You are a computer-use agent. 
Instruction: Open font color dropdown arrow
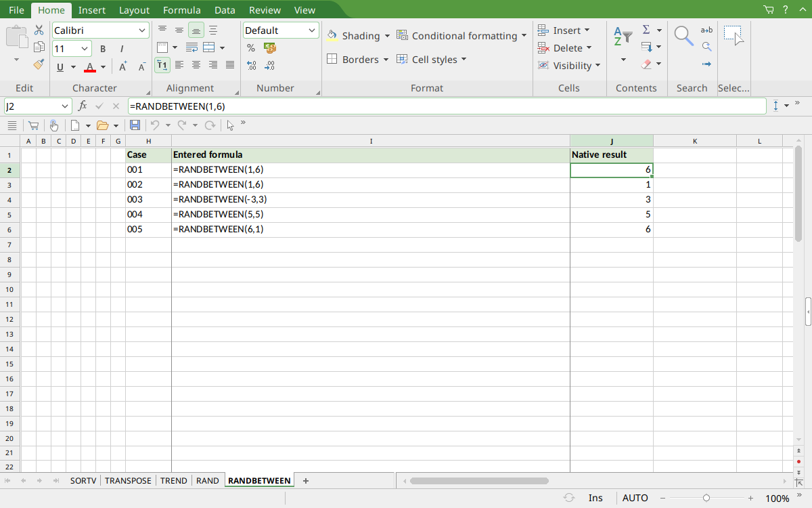point(103,67)
